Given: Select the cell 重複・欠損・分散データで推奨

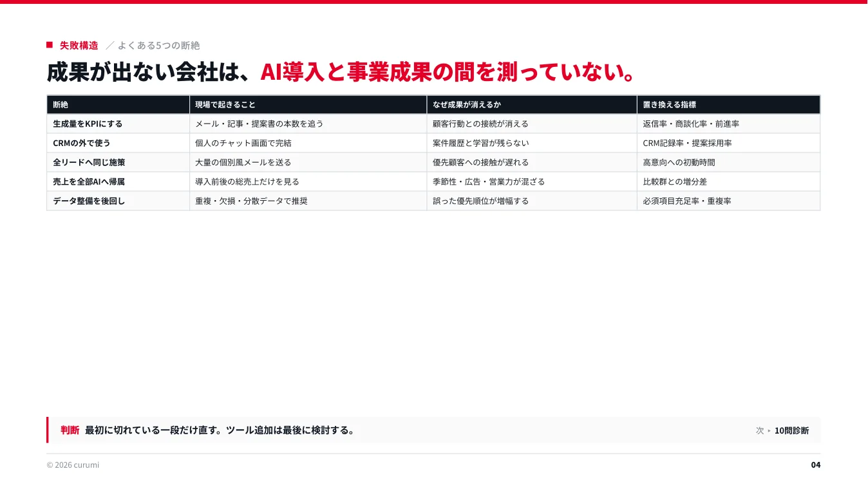Looking at the screenshot, I should pyautogui.click(x=308, y=201).
